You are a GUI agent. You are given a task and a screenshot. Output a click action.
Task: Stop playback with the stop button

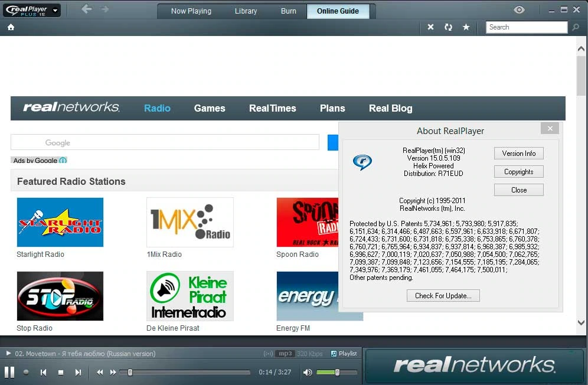point(61,372)
